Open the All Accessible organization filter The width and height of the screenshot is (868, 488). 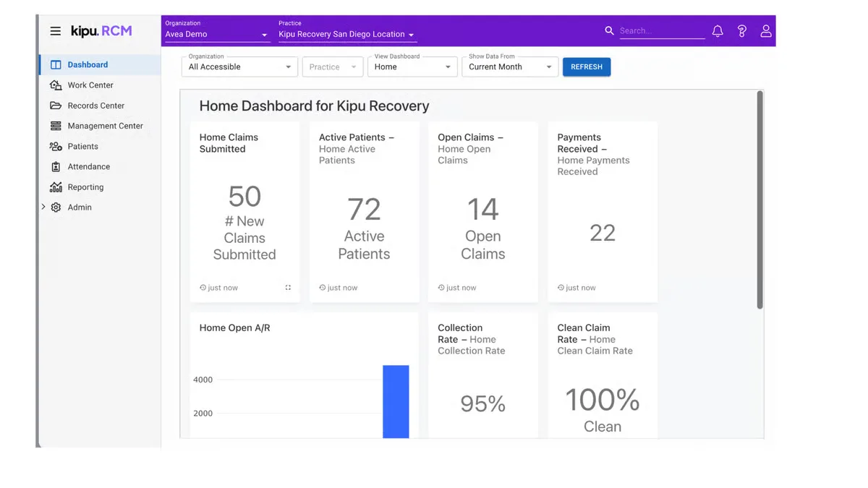tap(239, 67)
